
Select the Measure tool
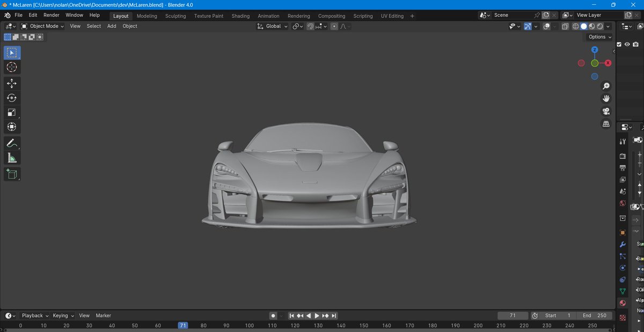12,158
